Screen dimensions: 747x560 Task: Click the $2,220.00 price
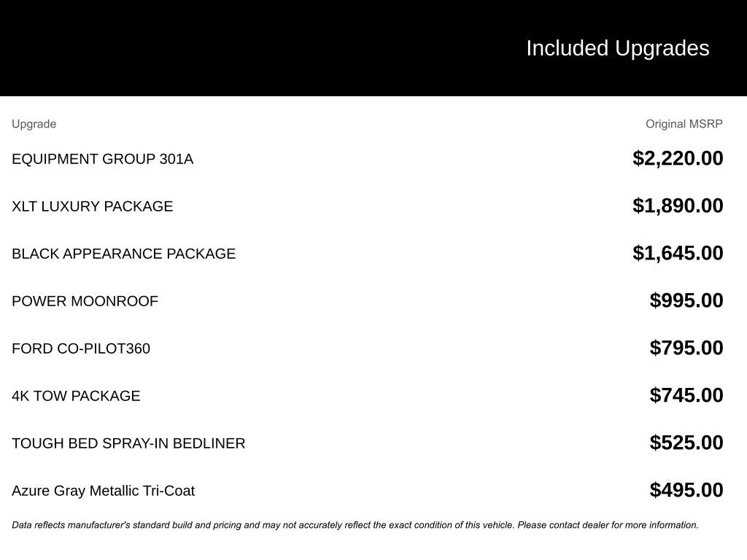coord(678,158)
